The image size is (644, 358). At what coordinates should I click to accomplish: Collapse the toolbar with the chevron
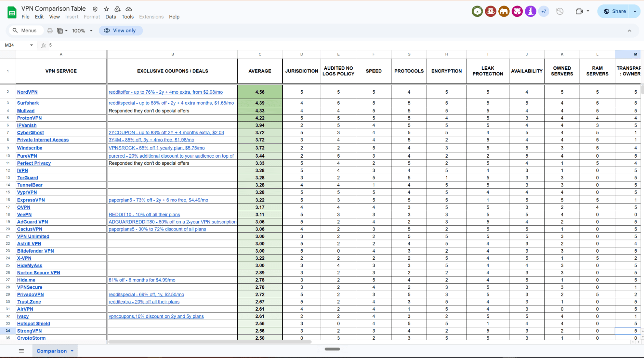pyautogui.click(x=630, y=31)
